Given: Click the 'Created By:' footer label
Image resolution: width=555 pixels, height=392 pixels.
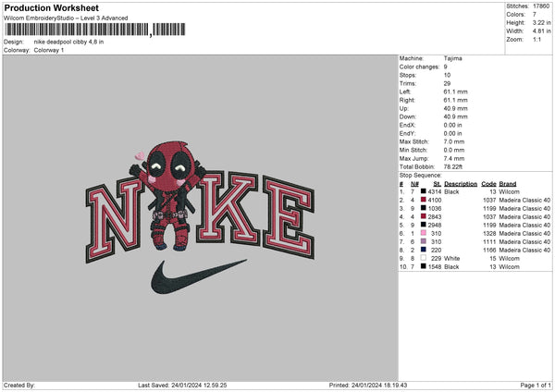Looking at the screenshot, I should (x=19, y=385).
